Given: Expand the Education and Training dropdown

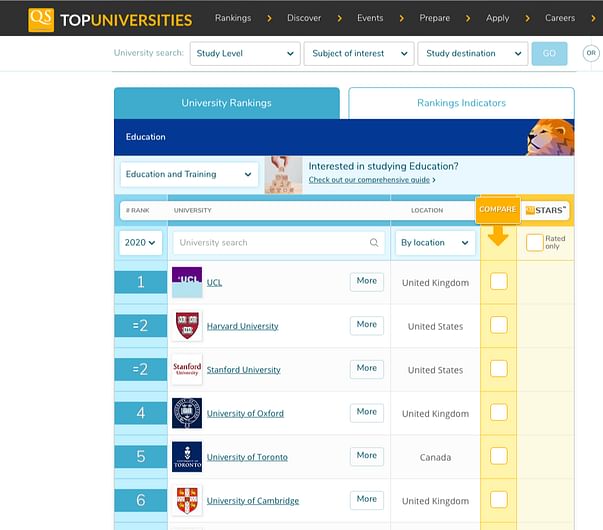Looking at the screenshot, I should click(189, 174).
